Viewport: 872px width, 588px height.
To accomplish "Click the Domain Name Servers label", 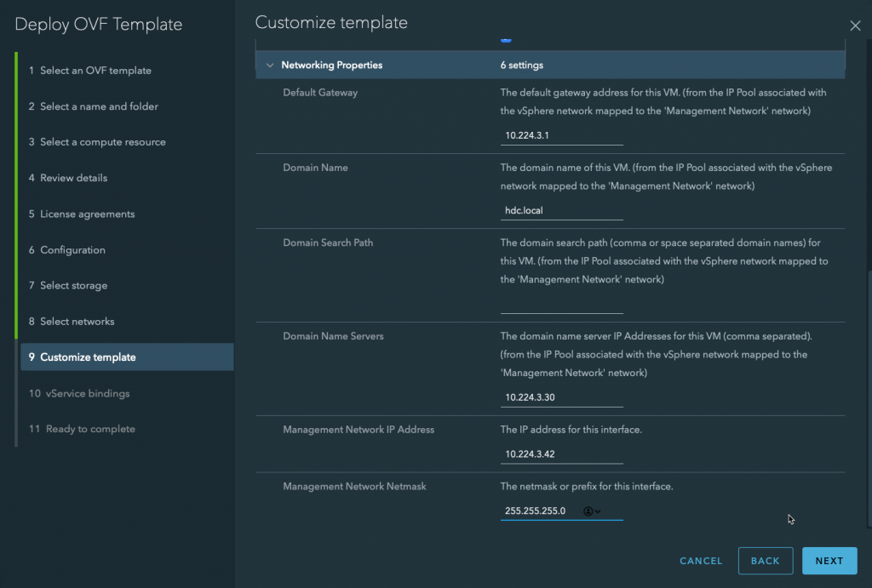I will (x=333, y=336).
